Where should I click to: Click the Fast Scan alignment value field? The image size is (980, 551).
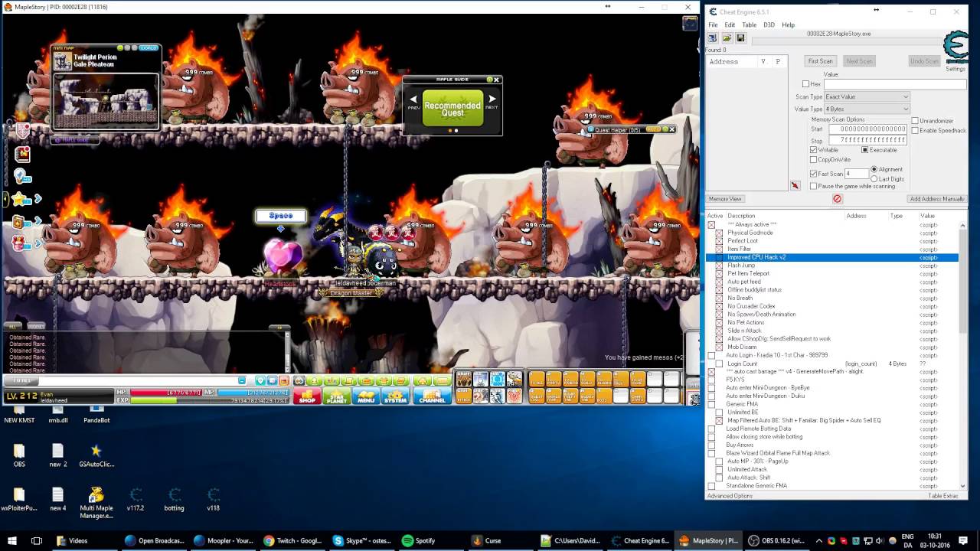point(856,174)
